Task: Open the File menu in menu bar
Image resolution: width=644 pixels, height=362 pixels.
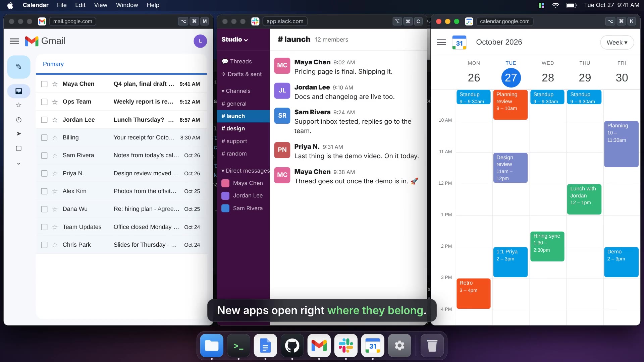Action: point(62,5)
